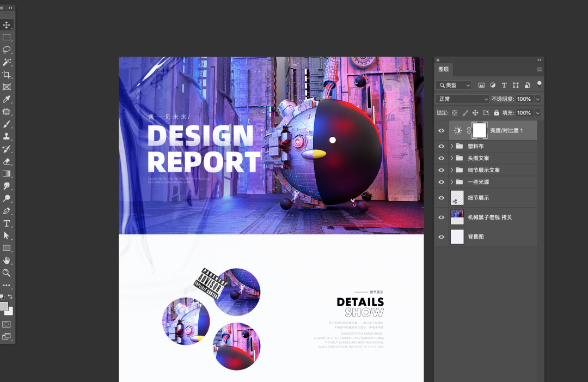This screenshot has width=588, height=382.
Task: Open the Layers panel menu
Action: [539, 69]
